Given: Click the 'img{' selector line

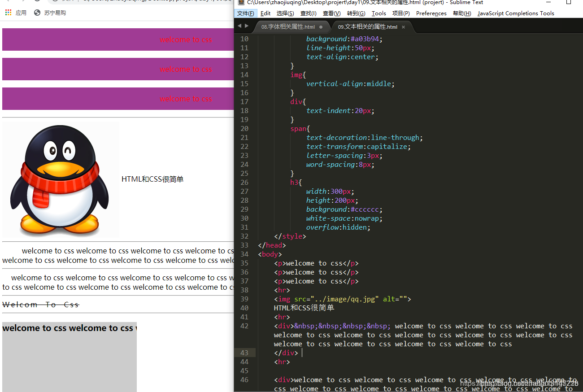Looking at the screenshot, I should [298, 75].
